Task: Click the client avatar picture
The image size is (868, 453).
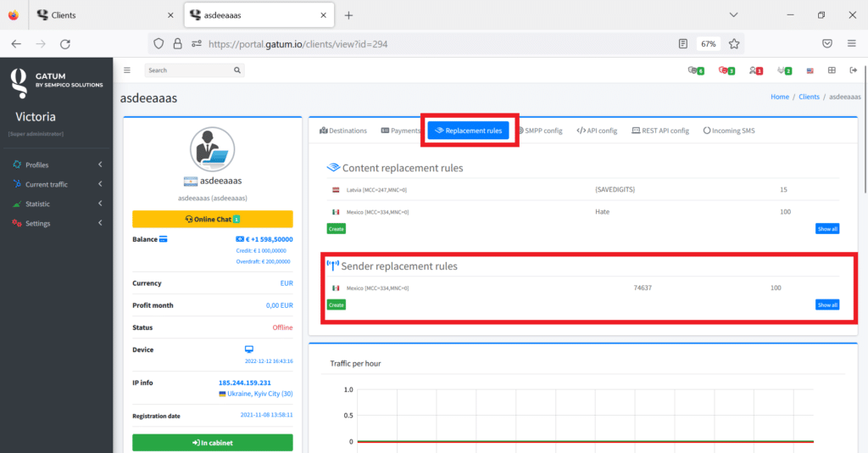Action: pos(213,149)
